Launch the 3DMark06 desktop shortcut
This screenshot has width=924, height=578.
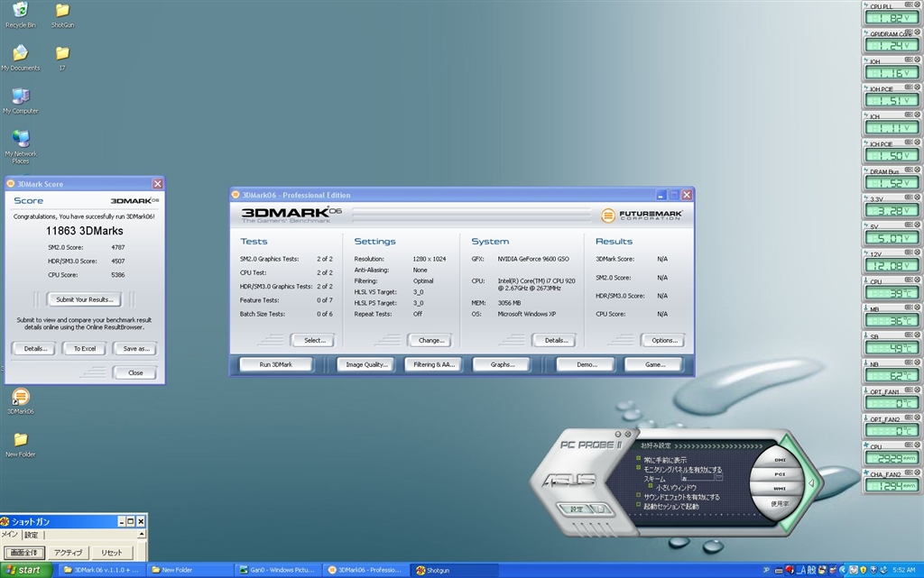tap(20, 397)
